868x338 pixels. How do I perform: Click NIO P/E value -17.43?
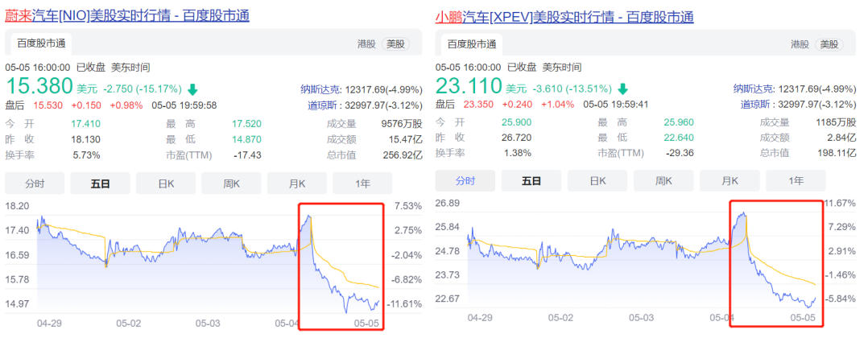pyautogui.click(x=248, y=155)
